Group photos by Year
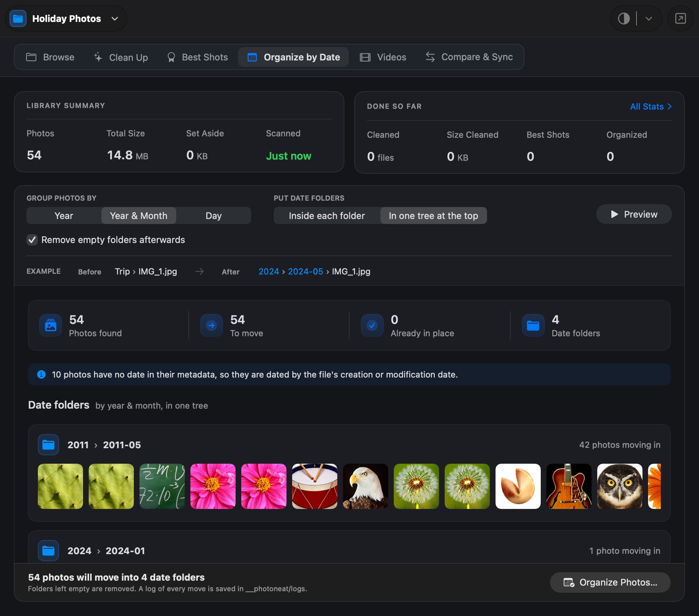The width and height of the screenshot is (699, 616). [x=64, y=216]
